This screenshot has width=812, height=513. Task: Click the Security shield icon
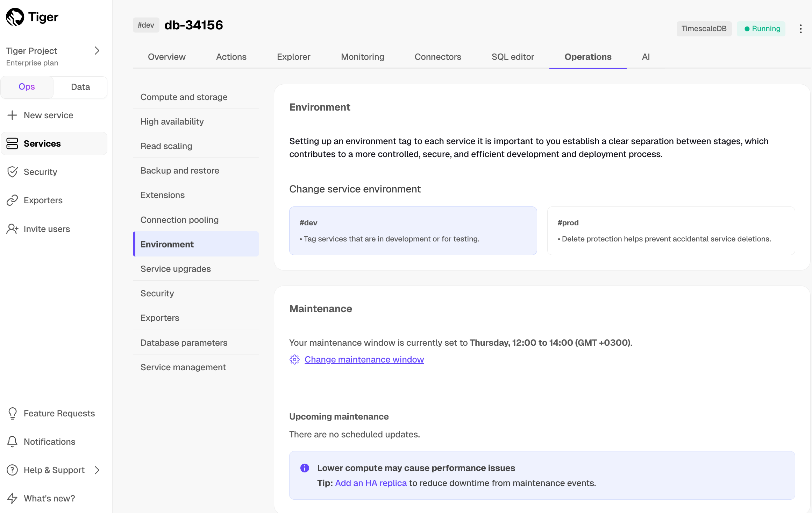click(x=12, y=172)
